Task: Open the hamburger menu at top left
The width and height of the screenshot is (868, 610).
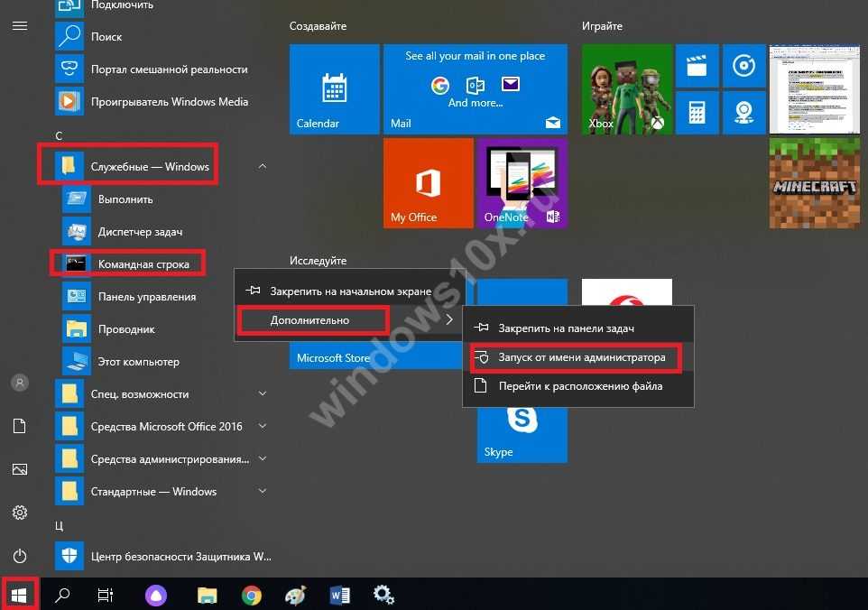Action: [19, 26]
